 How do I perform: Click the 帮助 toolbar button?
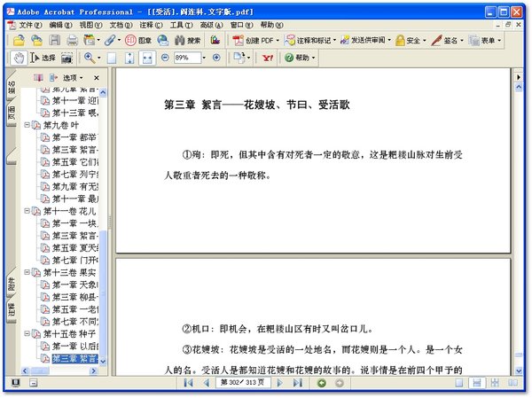click(300, 58)
